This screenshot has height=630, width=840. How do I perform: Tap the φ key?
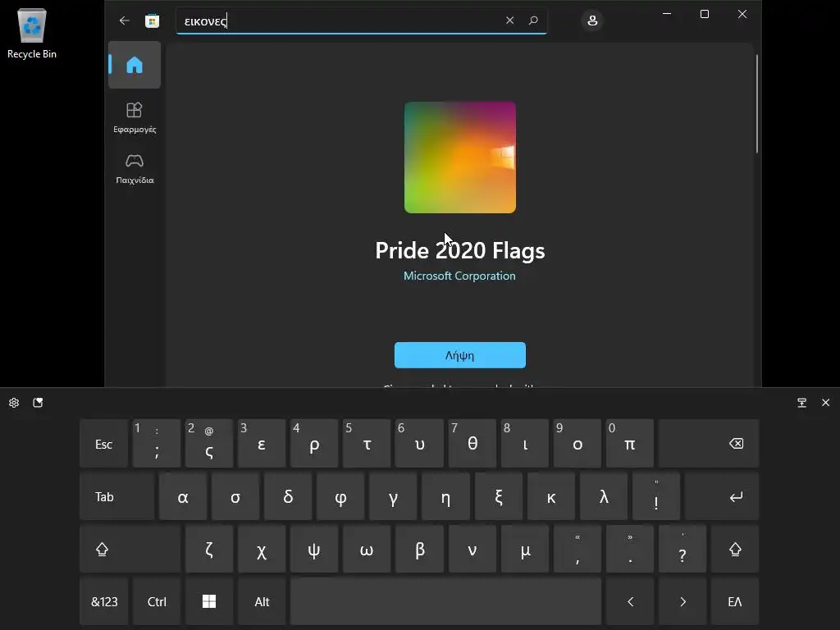point(340,496)
